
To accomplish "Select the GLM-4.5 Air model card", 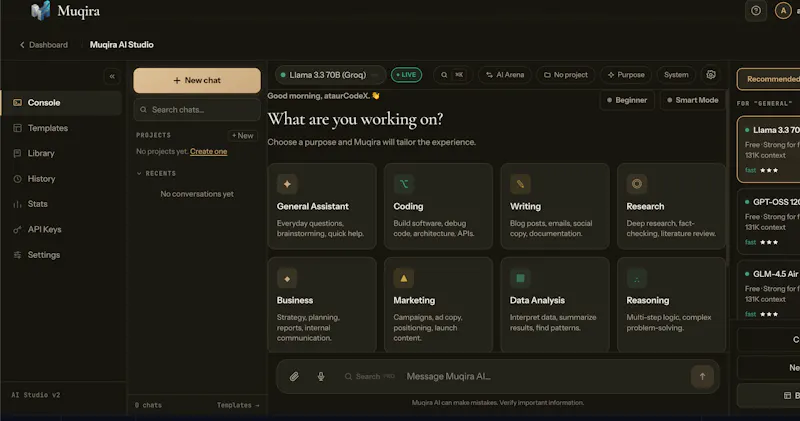I will pyautogui.click(x=768, y=290).
